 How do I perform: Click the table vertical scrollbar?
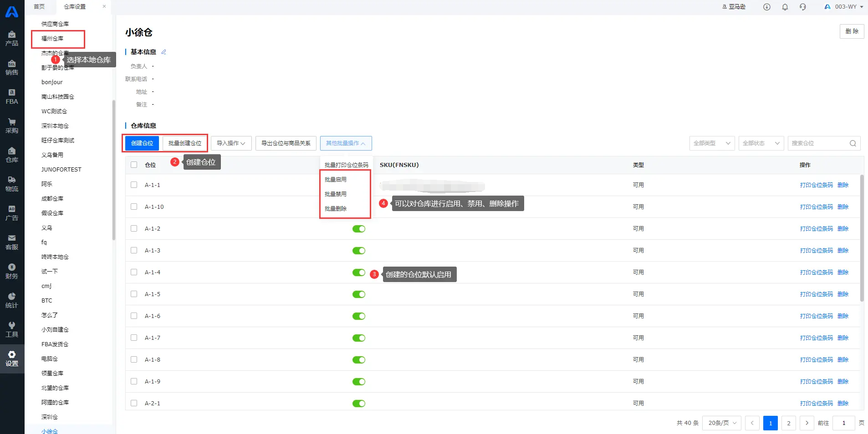(862, 238)
